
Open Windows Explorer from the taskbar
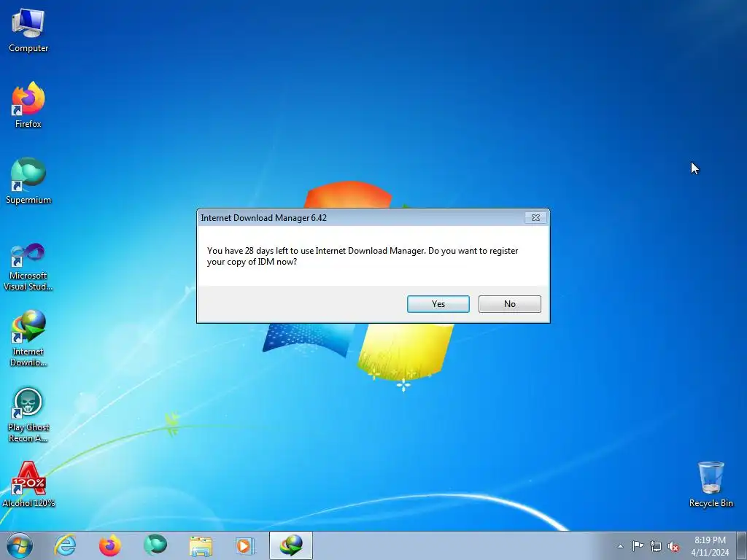tap(201, 545)
